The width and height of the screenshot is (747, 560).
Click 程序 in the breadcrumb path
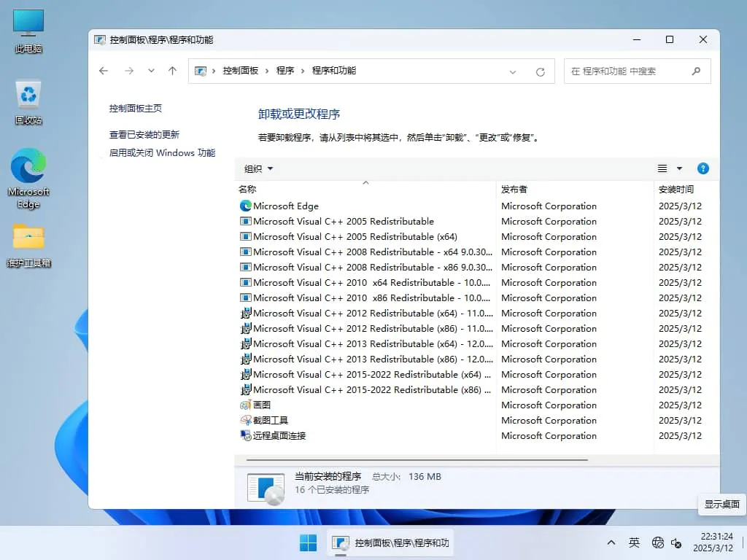(x=285, y=71)
